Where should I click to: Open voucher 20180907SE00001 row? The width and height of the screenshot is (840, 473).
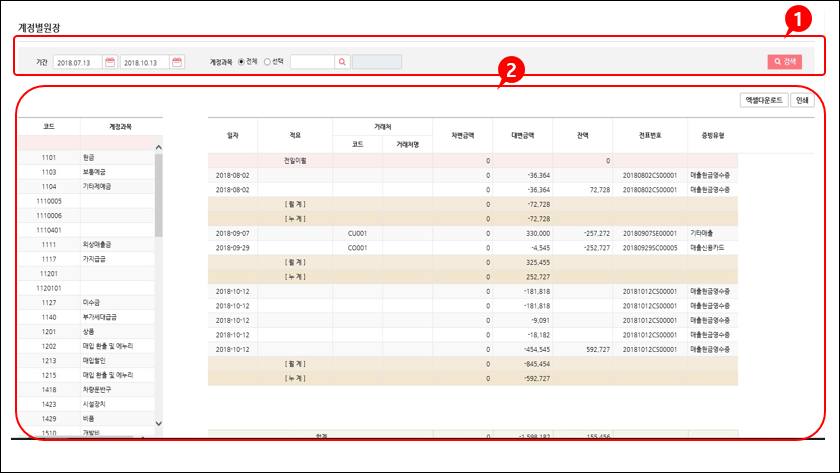649,233
